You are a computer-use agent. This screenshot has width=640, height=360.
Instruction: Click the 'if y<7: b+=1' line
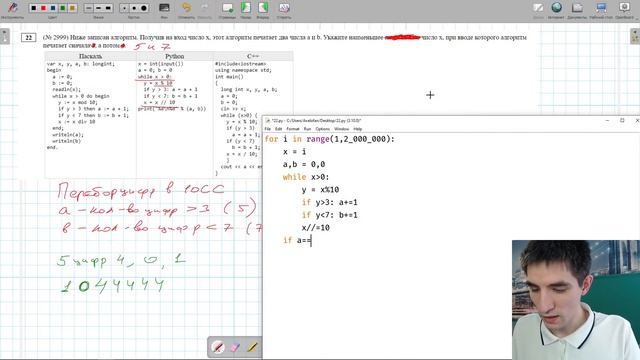click(329, 215)
